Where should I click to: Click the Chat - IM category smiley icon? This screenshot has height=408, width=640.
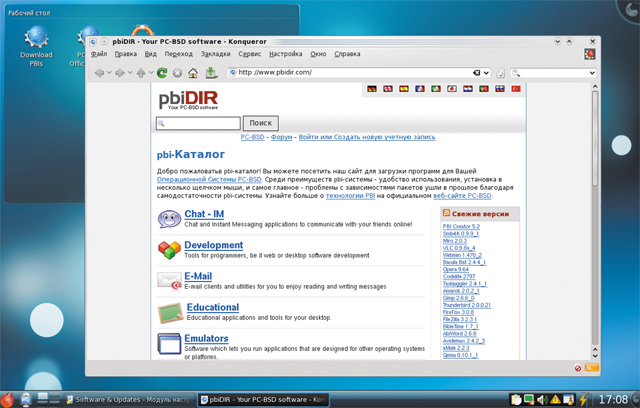point(169,219)
